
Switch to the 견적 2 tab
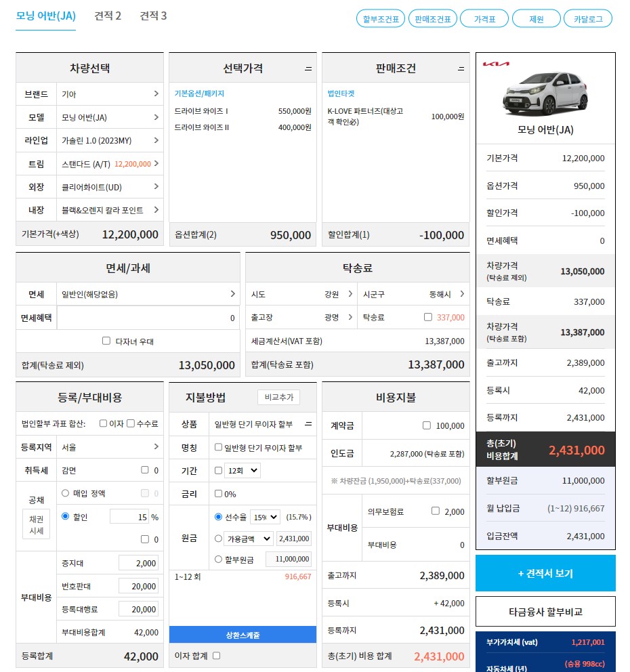coord(108,16)
